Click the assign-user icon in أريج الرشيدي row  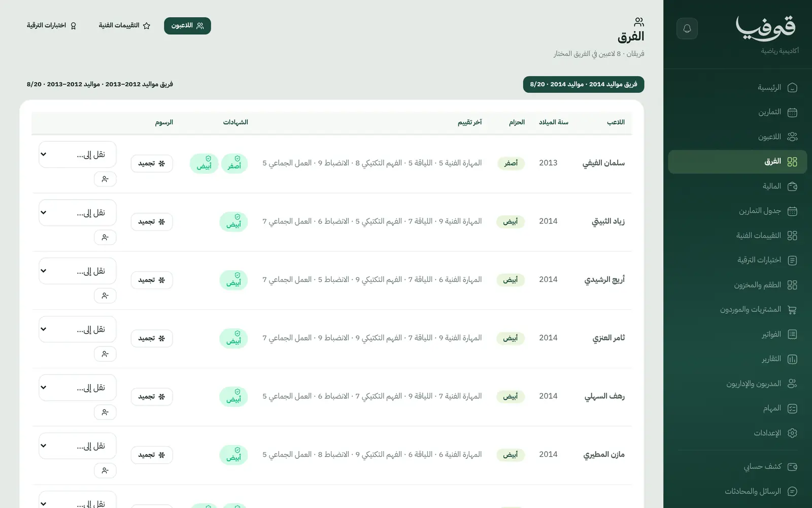click(x=105, y=296)
